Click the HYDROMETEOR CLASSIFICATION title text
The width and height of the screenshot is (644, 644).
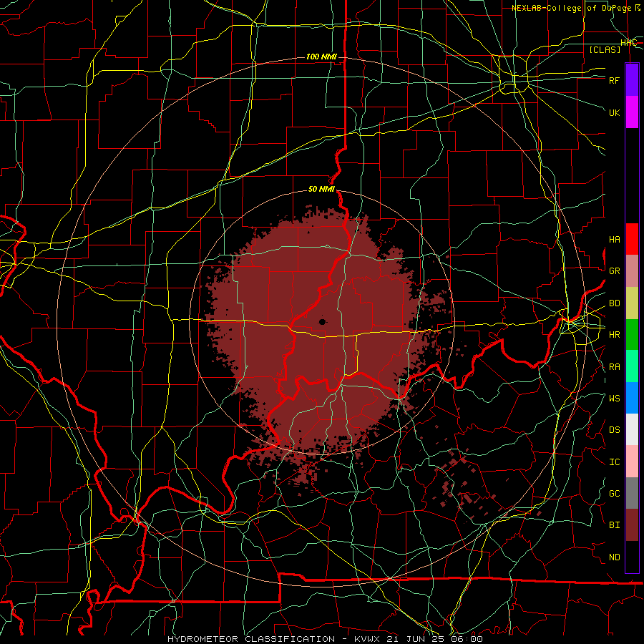click(x=251, y=639)
